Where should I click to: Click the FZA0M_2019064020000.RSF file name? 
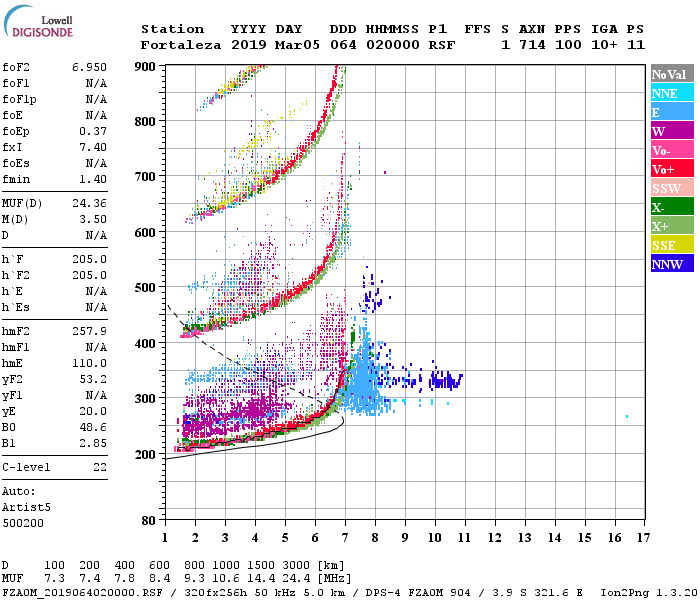[82, 593]
